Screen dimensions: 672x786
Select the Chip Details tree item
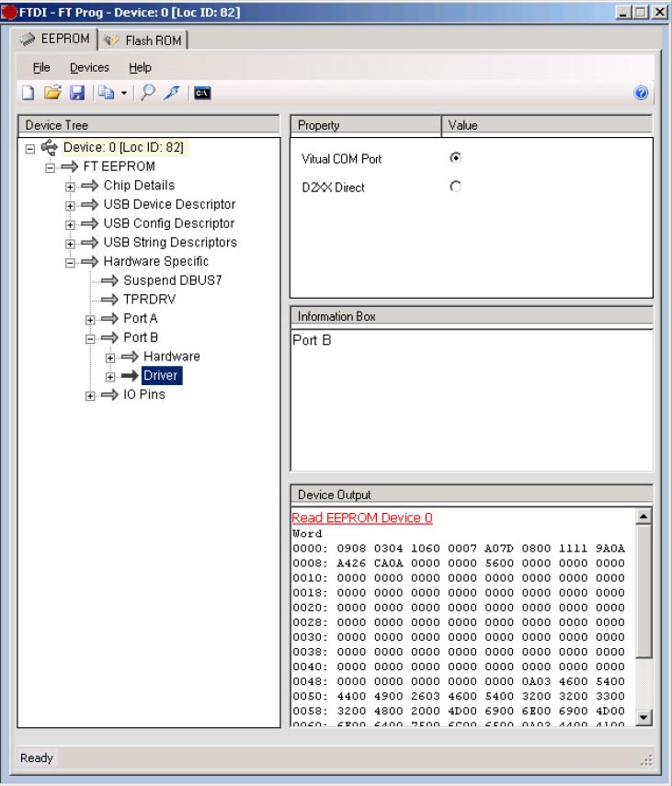(140, 186)
